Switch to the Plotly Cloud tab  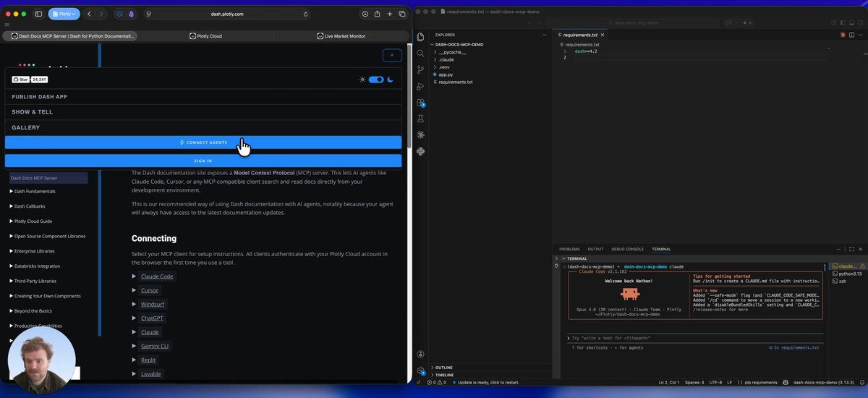(205, 35)
